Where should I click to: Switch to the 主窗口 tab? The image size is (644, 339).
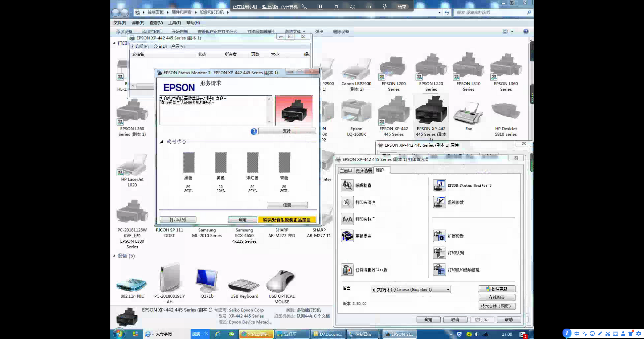pyautogui.click(x=346, y=171)
